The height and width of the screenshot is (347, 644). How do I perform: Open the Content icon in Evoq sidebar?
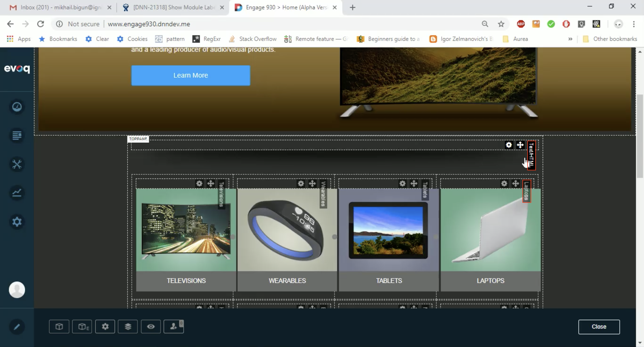[x=17, y=136]
